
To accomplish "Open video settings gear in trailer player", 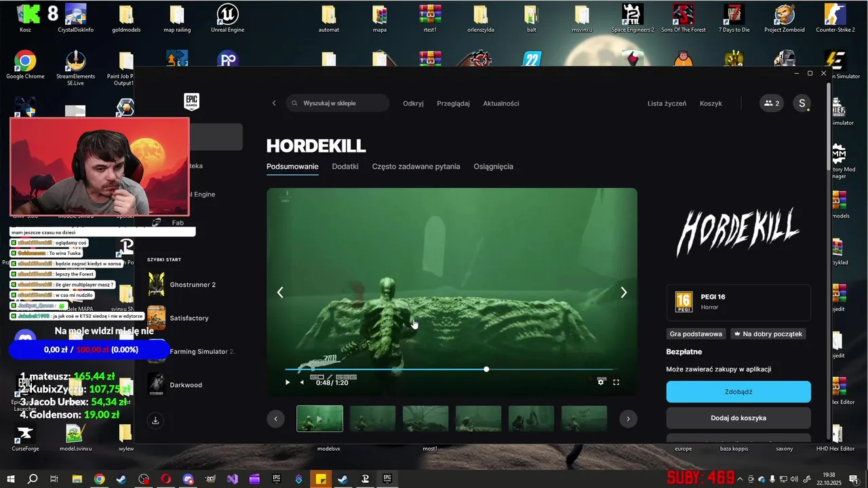I will 601,382.
